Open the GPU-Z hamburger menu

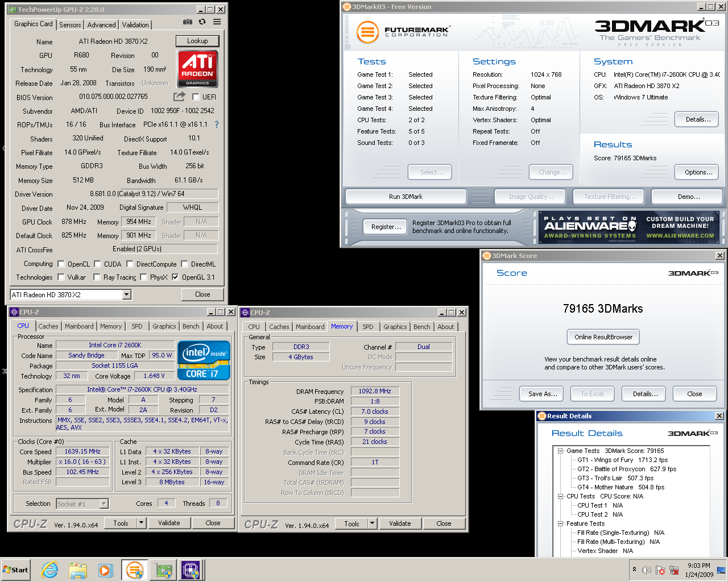tap(217, 22)
